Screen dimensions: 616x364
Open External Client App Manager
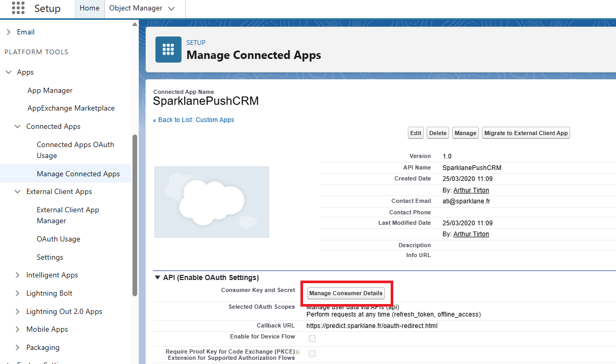coord(68,215)
